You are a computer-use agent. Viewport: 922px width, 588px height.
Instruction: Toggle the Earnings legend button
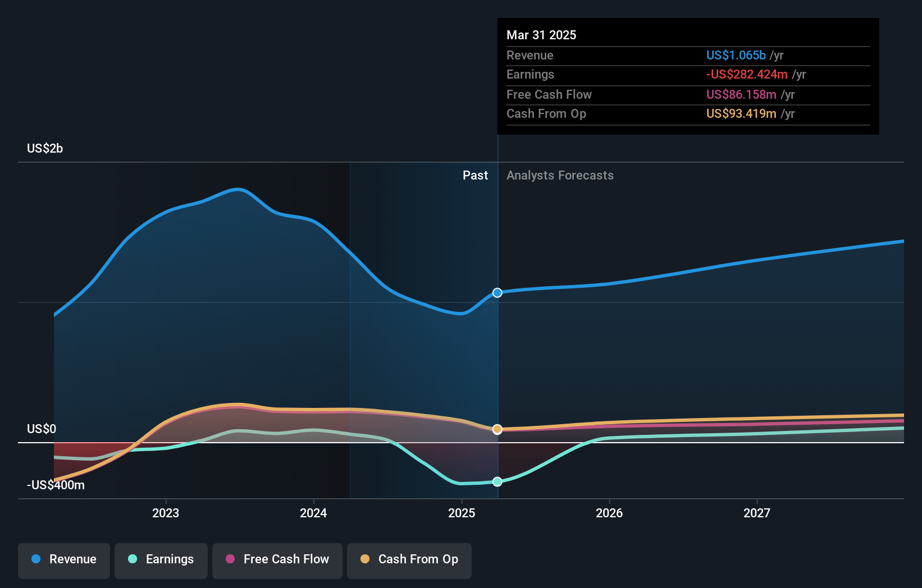[161, 561]
